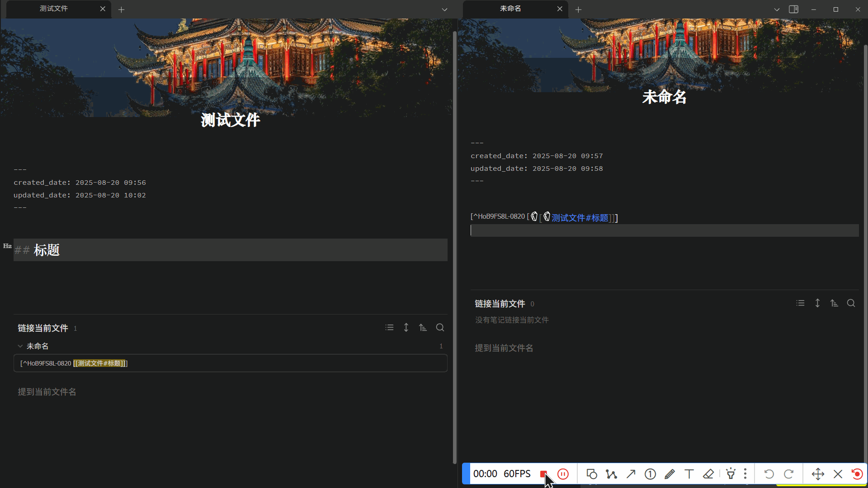
Task: Open the 测试文件#标题 link
Action: pos(580,218)
